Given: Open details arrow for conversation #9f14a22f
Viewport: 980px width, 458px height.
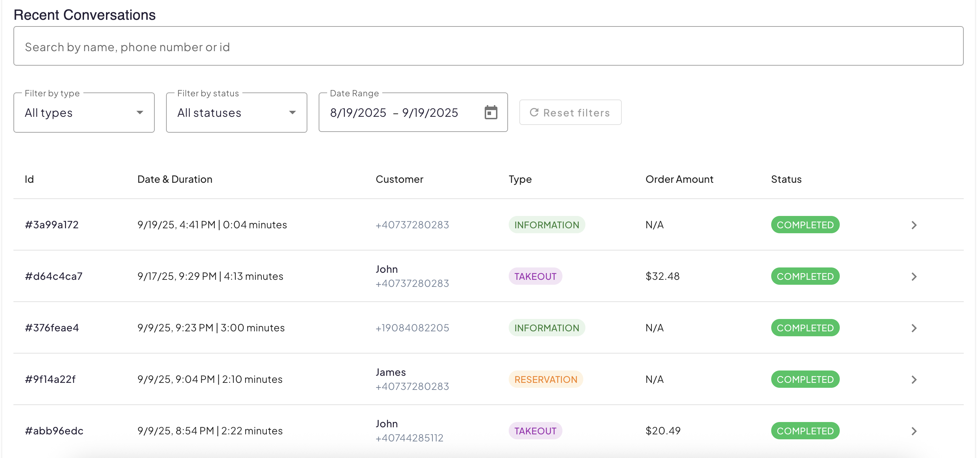Looking at the screenshot, I should [x=914, y=379].
